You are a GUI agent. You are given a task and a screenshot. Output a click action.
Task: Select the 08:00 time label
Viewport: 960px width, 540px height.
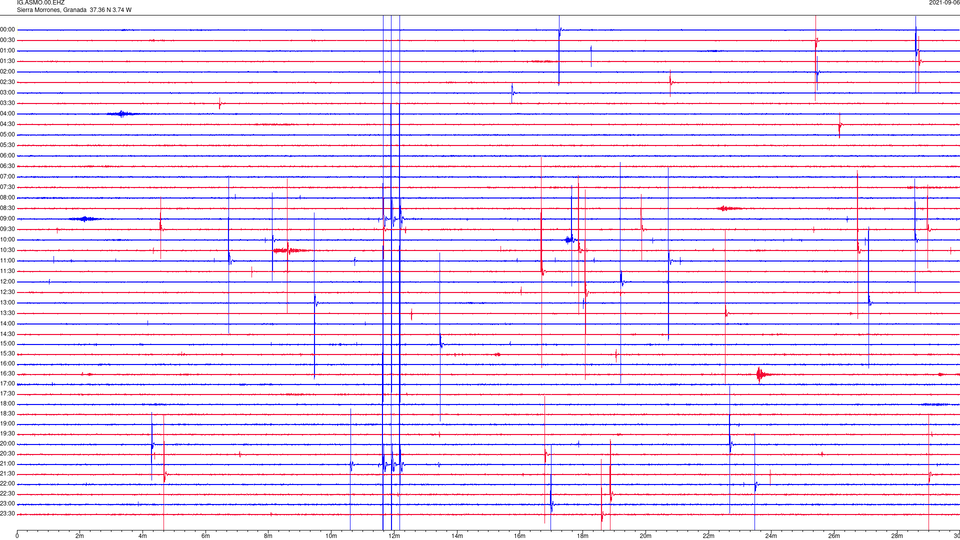(8, 198)
